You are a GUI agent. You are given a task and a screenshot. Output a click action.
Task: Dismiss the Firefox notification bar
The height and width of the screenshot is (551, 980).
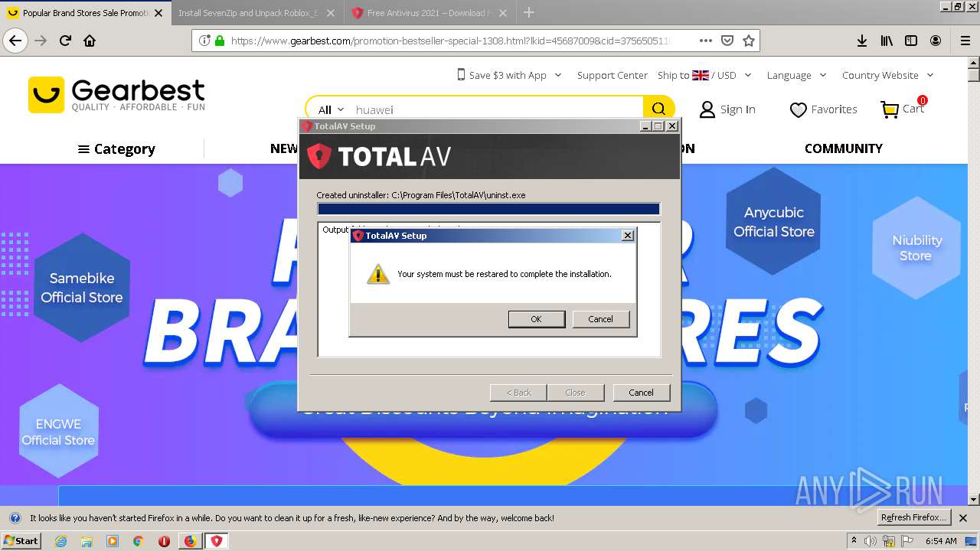coord(963,518)
